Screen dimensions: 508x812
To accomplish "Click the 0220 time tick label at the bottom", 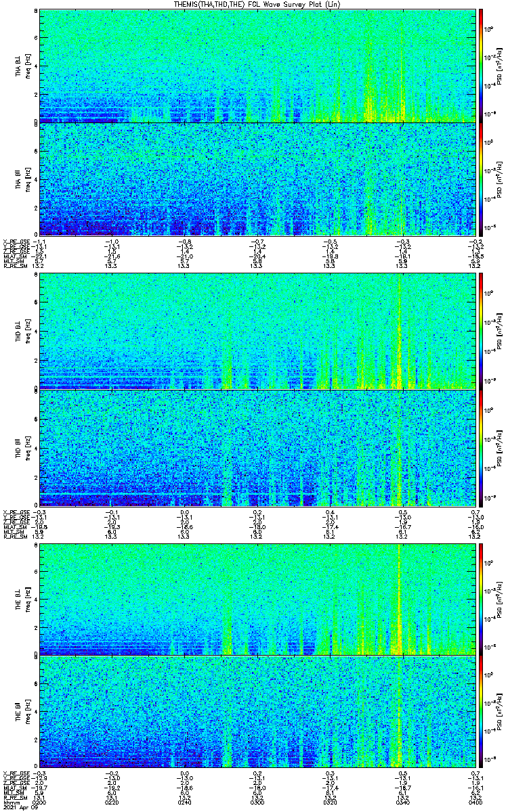I will coord(112,803).
